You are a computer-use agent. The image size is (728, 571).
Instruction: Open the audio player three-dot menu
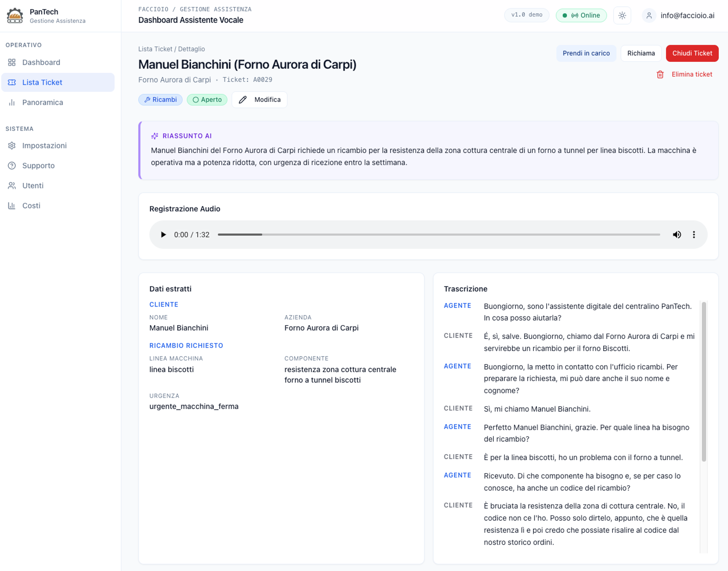694,235
